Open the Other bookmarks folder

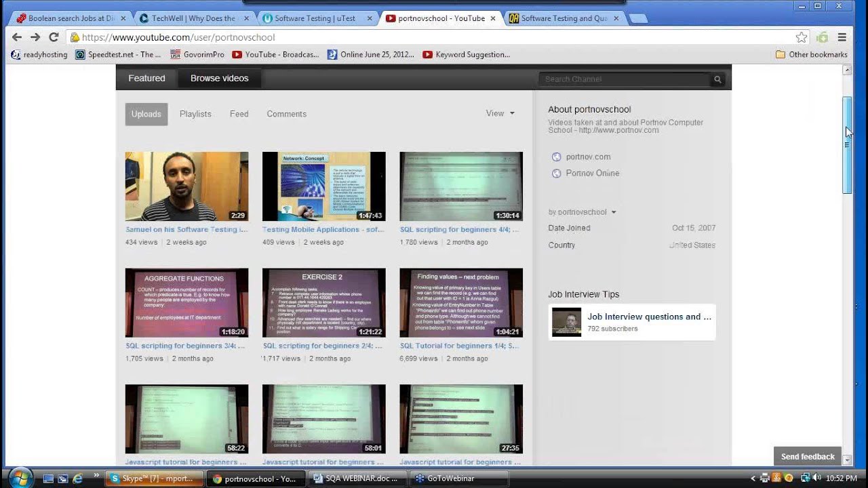coord(812,54)
